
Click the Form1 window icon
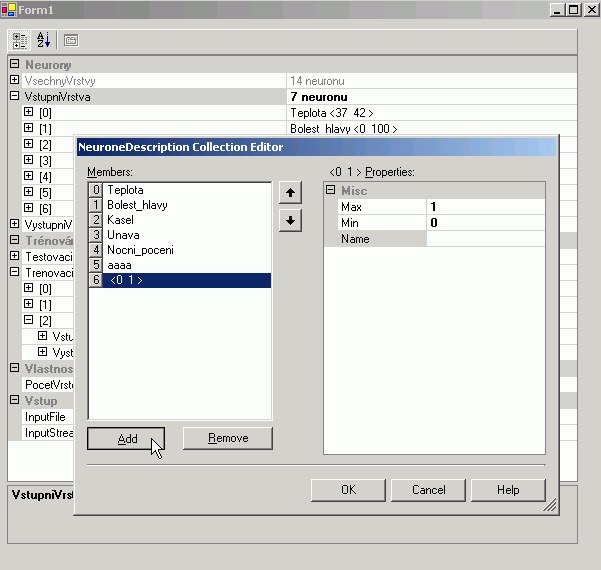click(x=9, y=9)
